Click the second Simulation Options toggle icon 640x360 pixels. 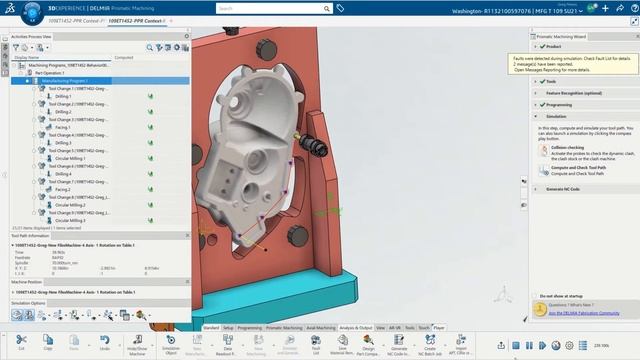[29, 315]
